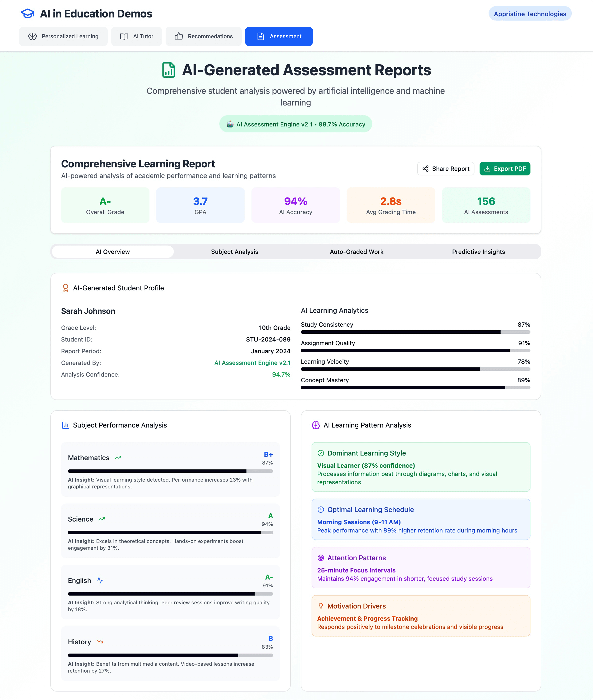Click the History downward trend icon
The image size is (593, 700).
coord(100,642)
